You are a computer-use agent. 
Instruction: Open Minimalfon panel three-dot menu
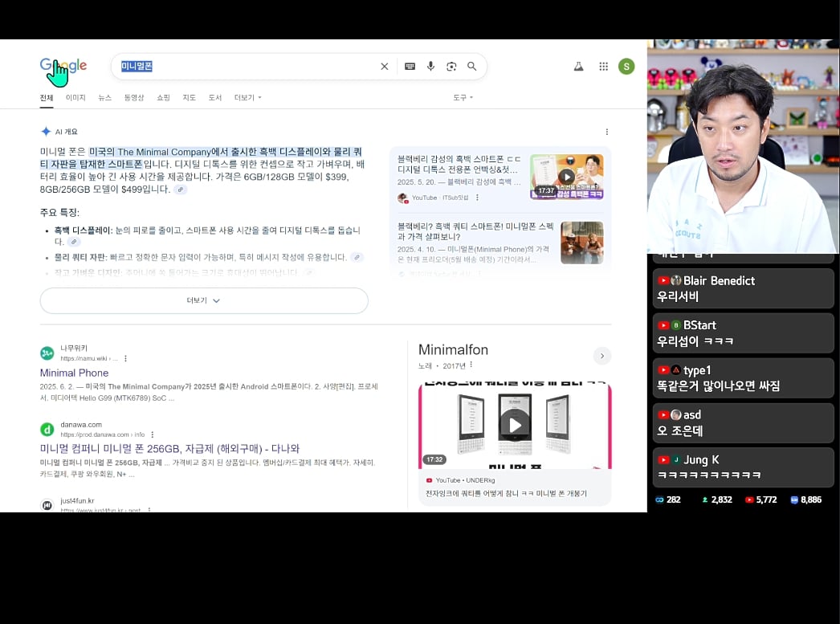pyautogui.click(x=471, y=365)
